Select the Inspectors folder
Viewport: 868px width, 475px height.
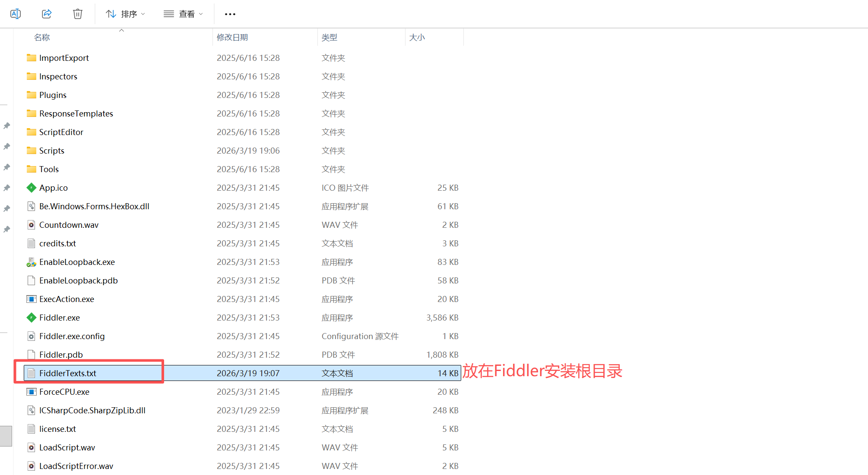coord(58,76)
